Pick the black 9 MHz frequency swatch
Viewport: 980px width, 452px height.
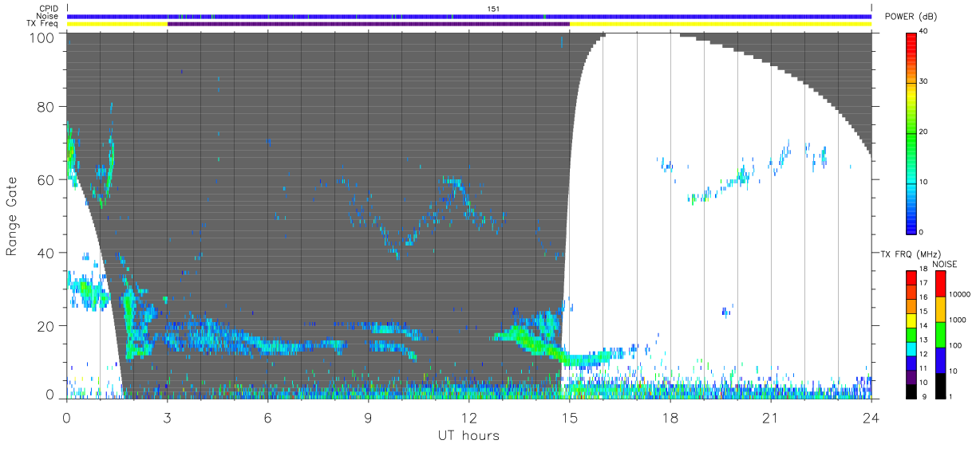911,391
